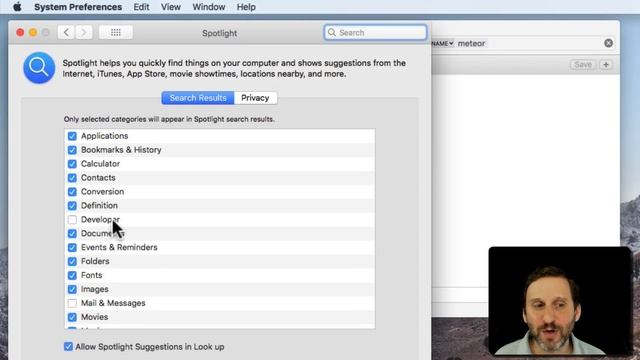Image resolution: width=640 pixels, height=360 pixels.
Task: Toggle Allow Spotlight Suggestions in Look up
Action: click(68, 347)
